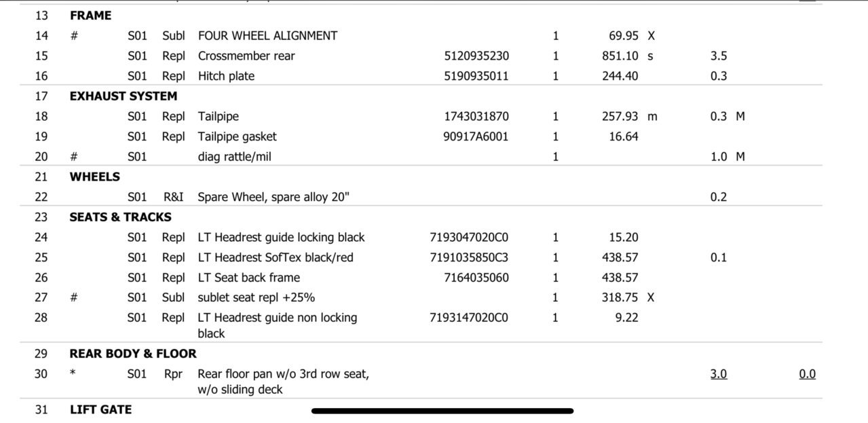Image resolution: width=868 pixels, height=423 pixels.
Task: Tap the underlined 3.0 labor value
Action: coord(719,373)
